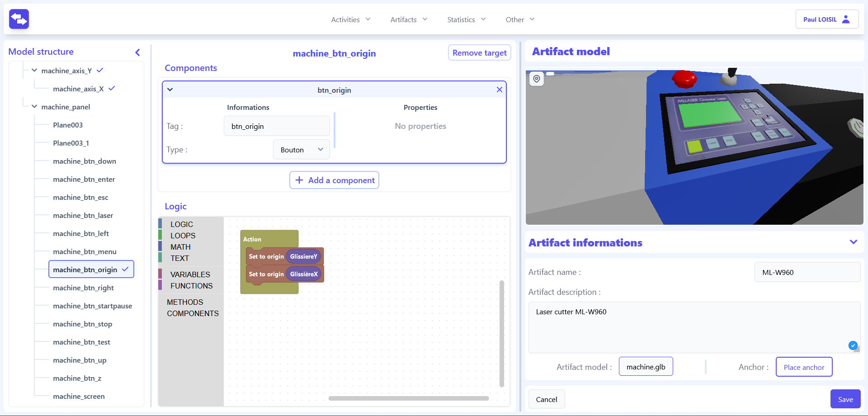868x416 pixels.
Task: Collapse the btn_origin component details
Action: click(x=170, y=90)
